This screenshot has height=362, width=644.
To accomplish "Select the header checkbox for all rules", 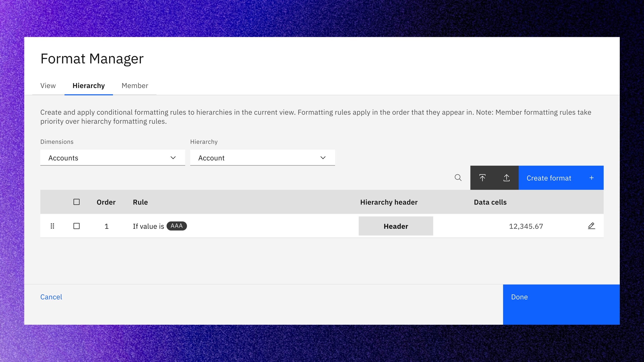I will (x=77, y=202).
